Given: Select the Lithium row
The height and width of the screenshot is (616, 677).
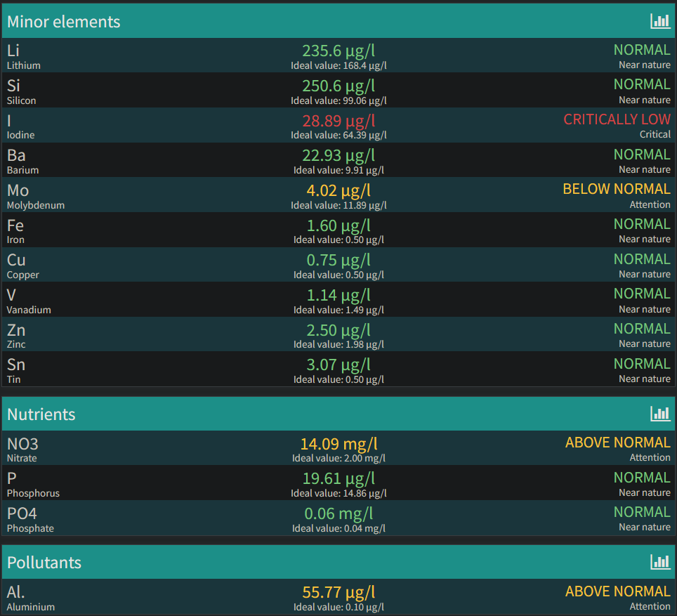Looking at the screenshot, I should [x=338, y=55].
